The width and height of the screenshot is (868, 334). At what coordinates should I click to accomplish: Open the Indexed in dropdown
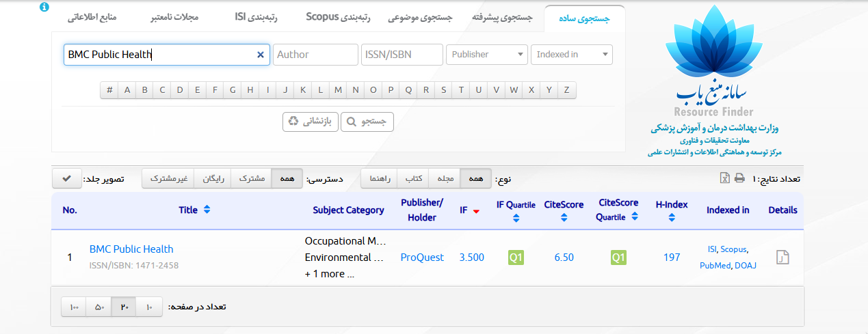click(x=572, y=55)
